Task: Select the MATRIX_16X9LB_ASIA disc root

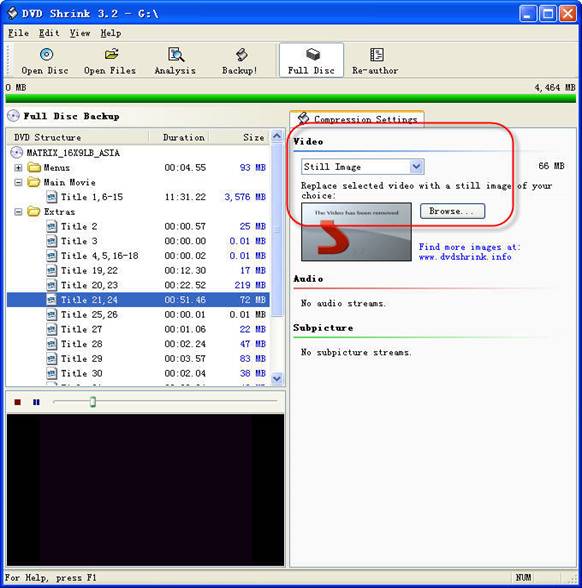Action: [x=73, y=153]
